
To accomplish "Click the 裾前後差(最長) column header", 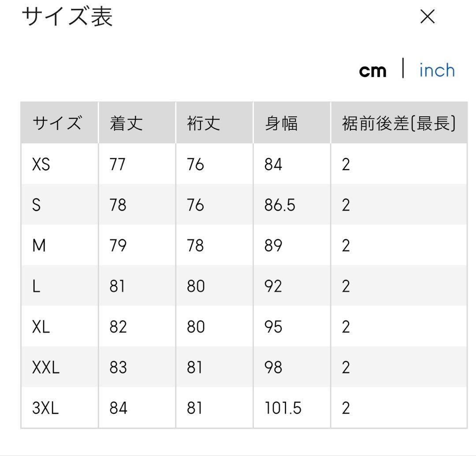I will point(398,124).
